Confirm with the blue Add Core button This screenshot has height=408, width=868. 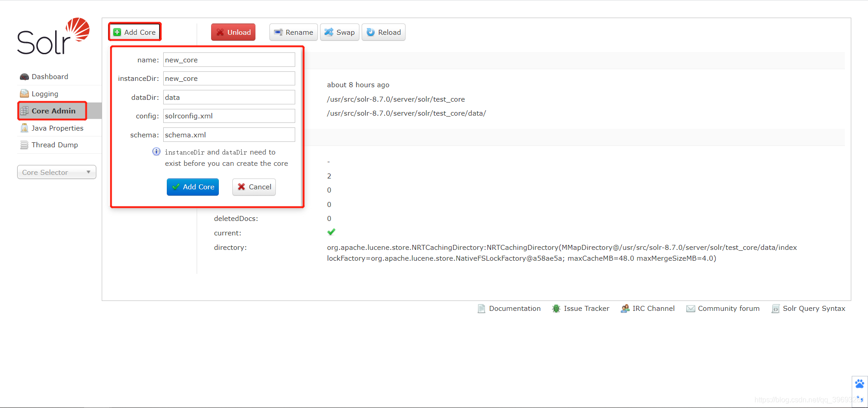point(193,187)
